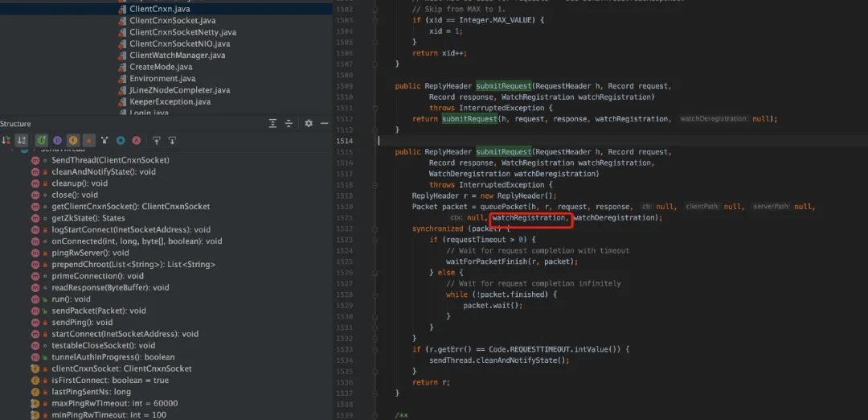Image resolution: width=868 pixels, height=420 pixels.
Task: Select clientCnxnSocket: ClientCnxnSocket field
Action: (x=122, y=369)
